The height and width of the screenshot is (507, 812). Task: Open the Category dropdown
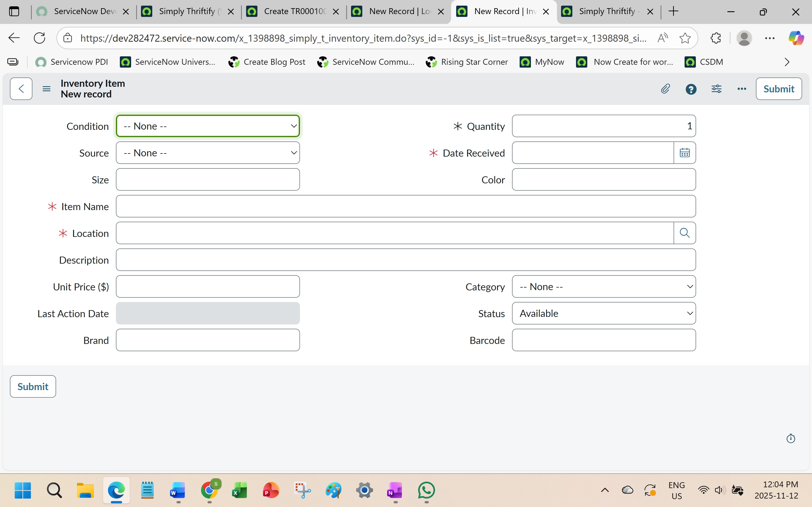tap(604, 287)
